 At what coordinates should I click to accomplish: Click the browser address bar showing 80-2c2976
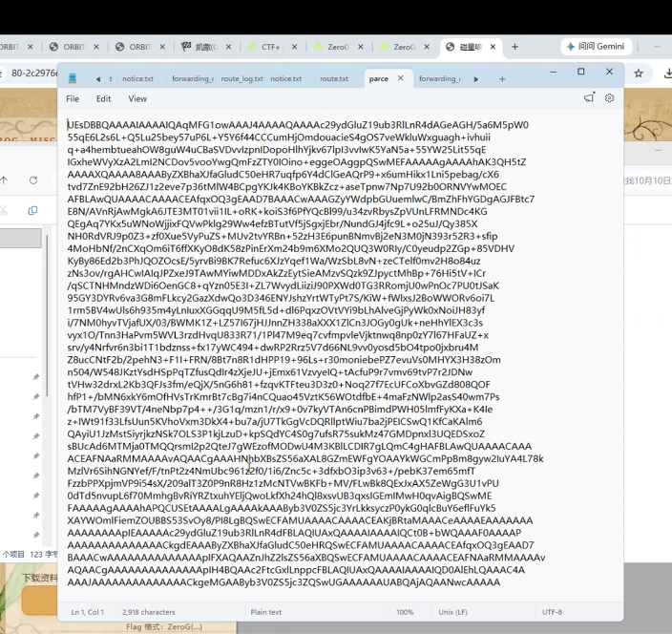click(x=33, y=74)
